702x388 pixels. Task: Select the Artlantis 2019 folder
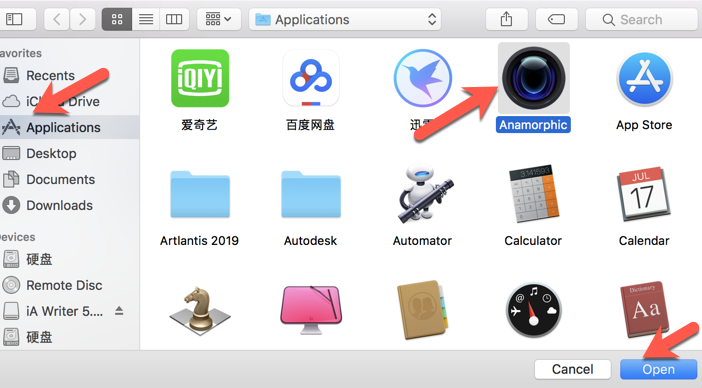pos(200,194)
